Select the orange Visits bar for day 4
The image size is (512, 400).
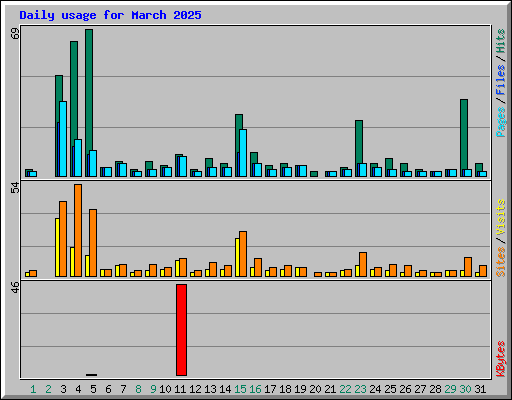pyautogui.click(x=78, y=230)
